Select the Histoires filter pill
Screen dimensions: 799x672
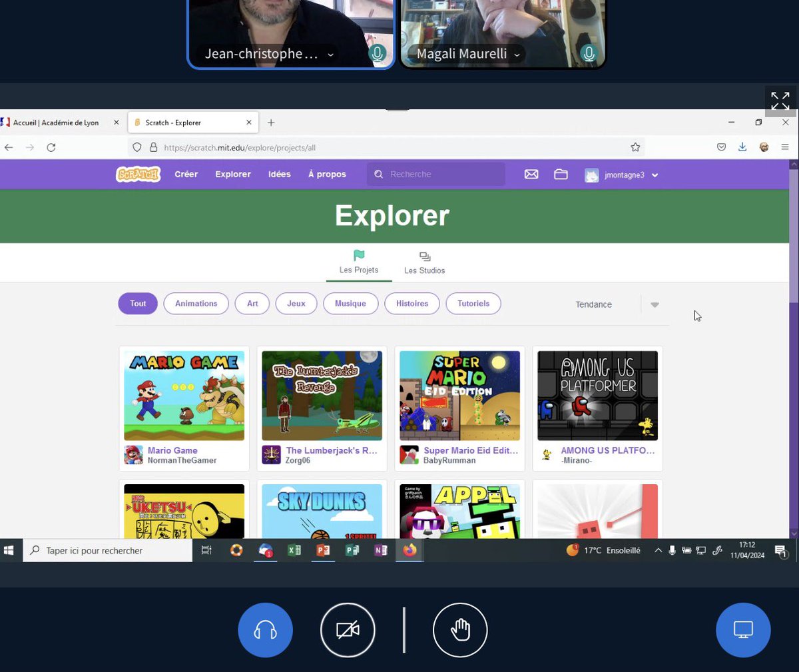pos(412,304)
